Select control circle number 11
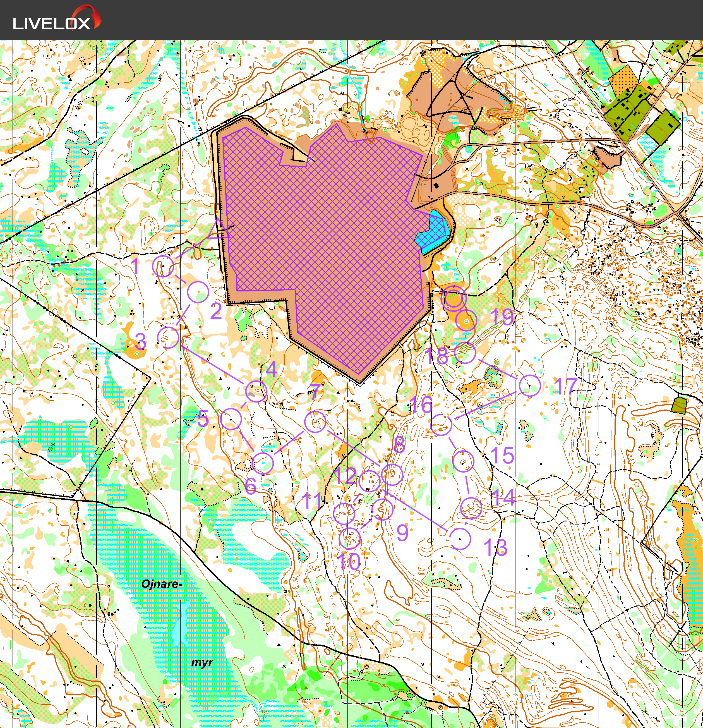 tap(344, 514)
